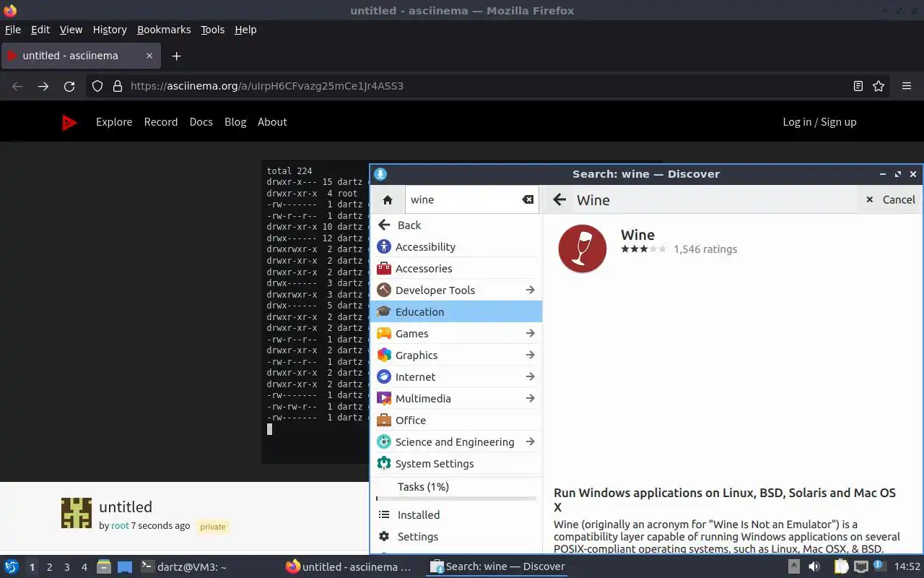The height and width of the screenshot is (578, 924).
Task: Click the Developer Tools hammer icon
Action: [384, 290]
